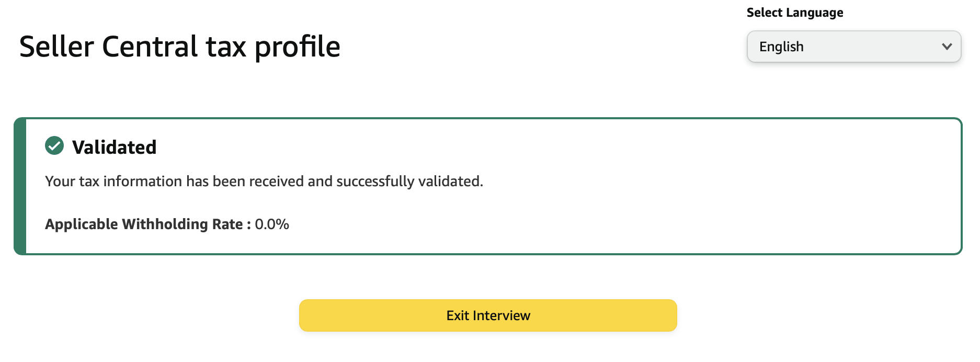Screen dimensions: 980x362
Task: Open the Select Language dropdown
Action: 854,47
